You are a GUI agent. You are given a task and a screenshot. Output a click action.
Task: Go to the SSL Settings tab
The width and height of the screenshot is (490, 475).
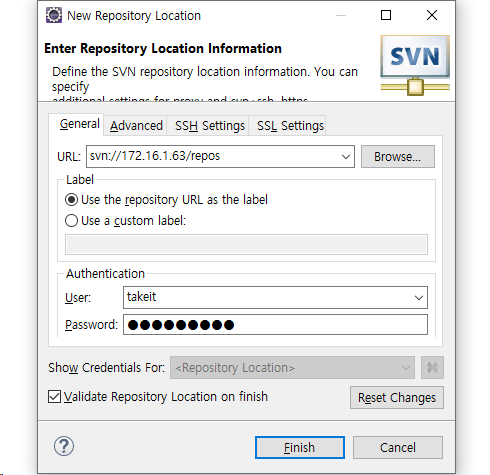290,126
